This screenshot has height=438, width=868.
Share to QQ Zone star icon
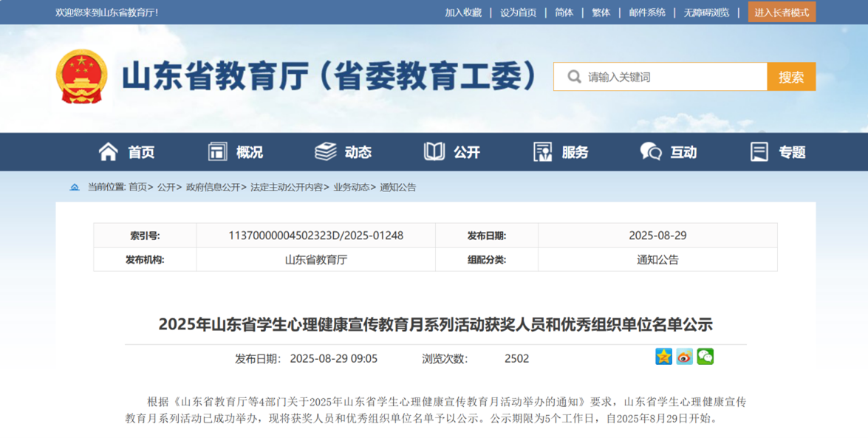tap(663, 357)
